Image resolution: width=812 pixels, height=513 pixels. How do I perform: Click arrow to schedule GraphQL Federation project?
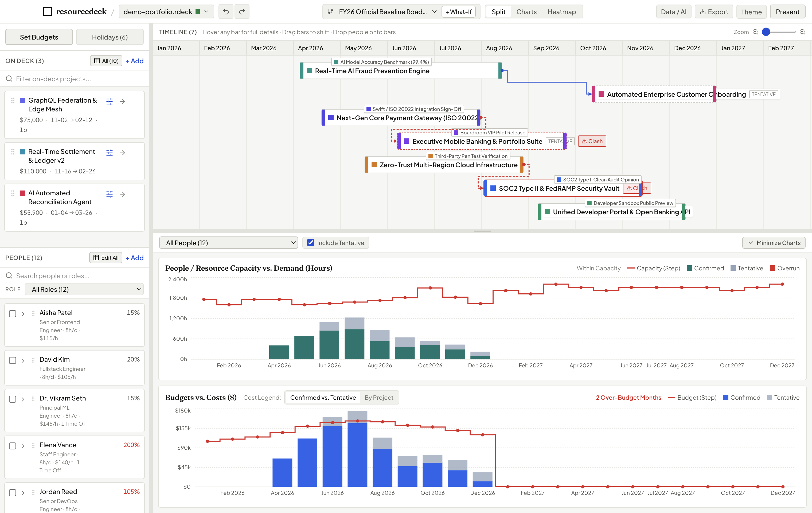click(122, 101)
